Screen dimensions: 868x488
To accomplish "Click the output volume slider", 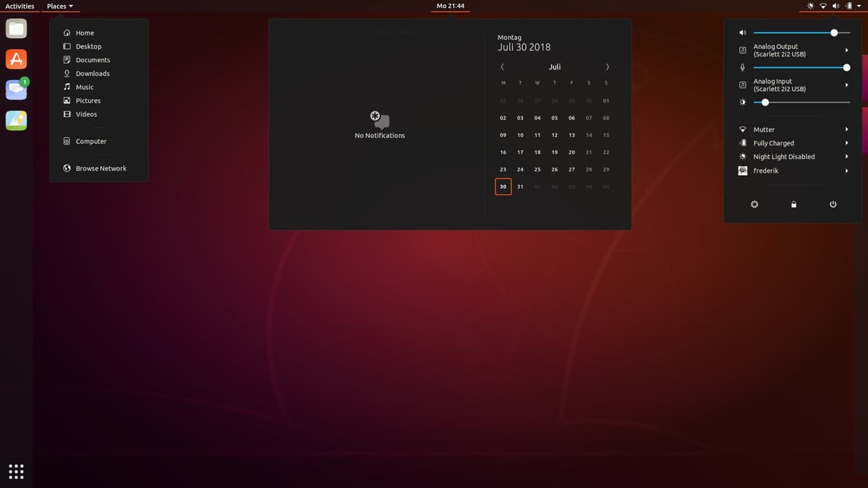I will (x=801, y=33).
